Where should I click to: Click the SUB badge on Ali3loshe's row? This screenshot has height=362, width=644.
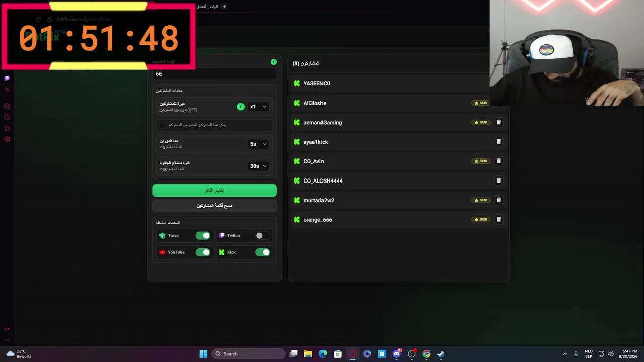[x=481, y=103]
